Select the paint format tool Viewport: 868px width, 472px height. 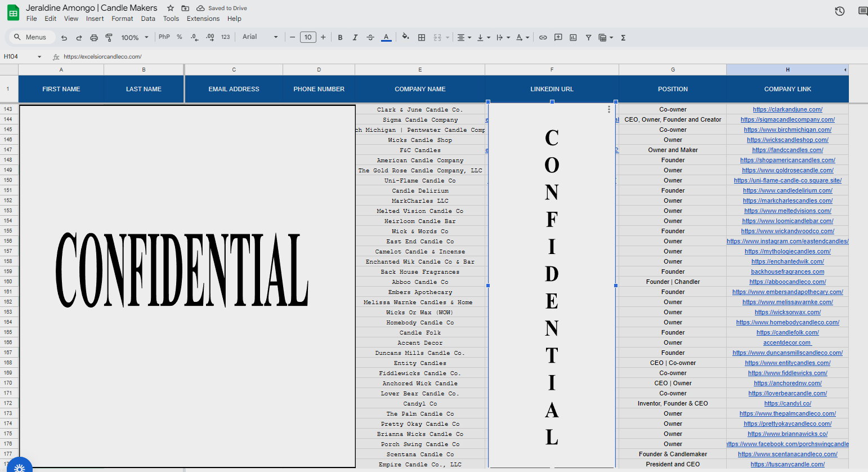109,38
